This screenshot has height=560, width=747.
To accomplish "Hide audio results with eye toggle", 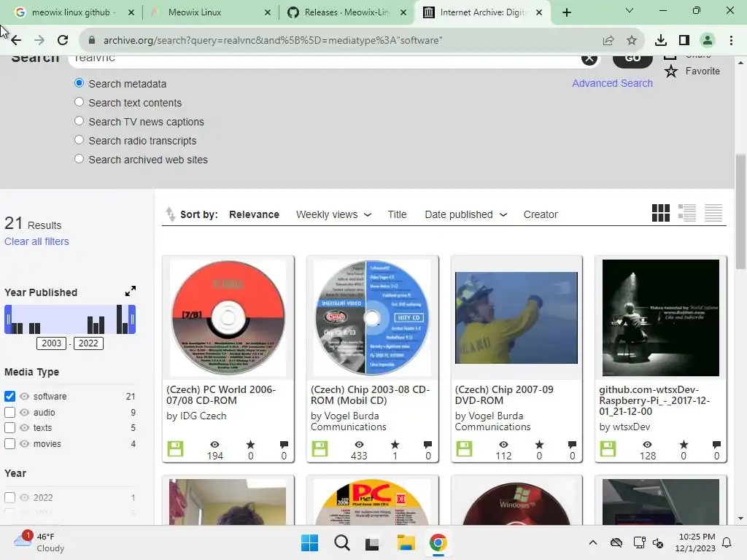I will pos(24,413).
